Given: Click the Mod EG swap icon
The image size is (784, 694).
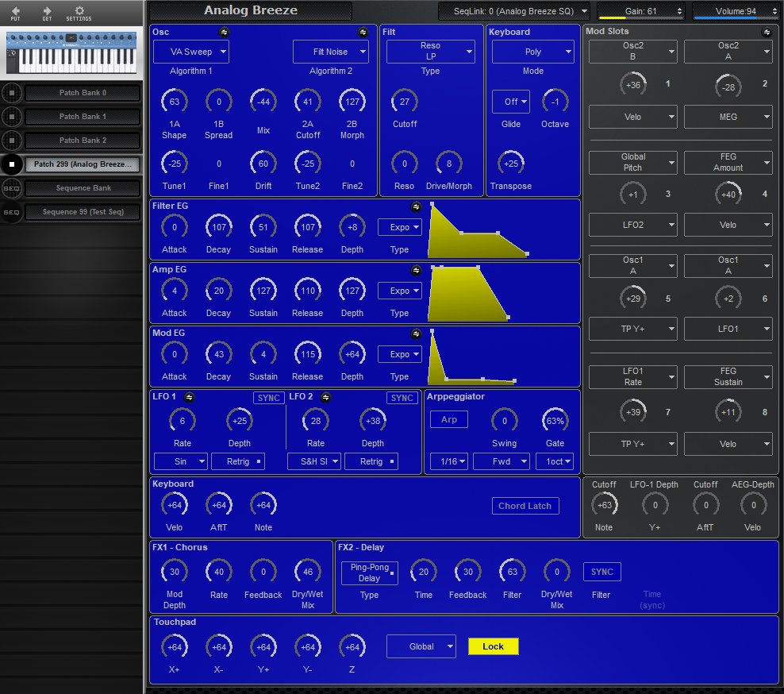Looking at the screenshot, I should click(416, 334).
